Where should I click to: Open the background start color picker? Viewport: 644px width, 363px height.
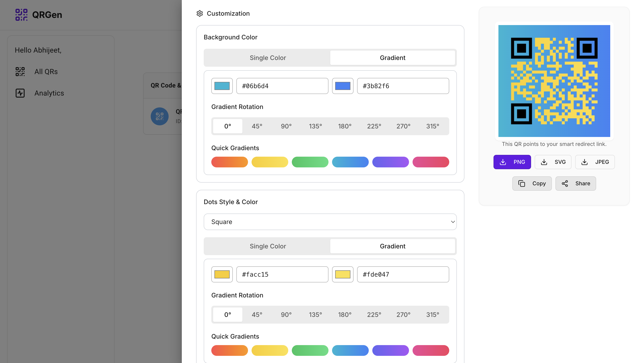point(222,86)
